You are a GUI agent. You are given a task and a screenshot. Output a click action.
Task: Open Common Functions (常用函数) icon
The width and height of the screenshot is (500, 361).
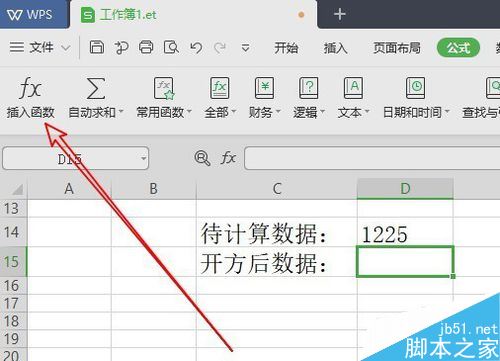coord(164,88)
